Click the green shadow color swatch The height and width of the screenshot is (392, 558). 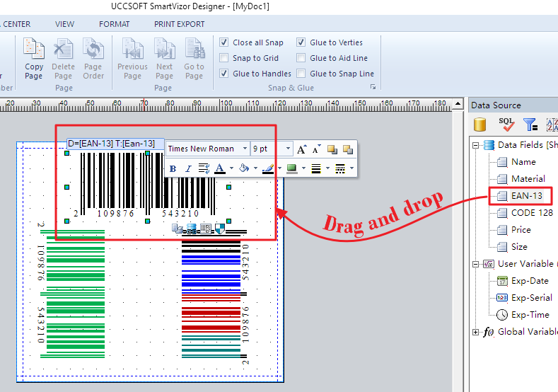(292, 168)
